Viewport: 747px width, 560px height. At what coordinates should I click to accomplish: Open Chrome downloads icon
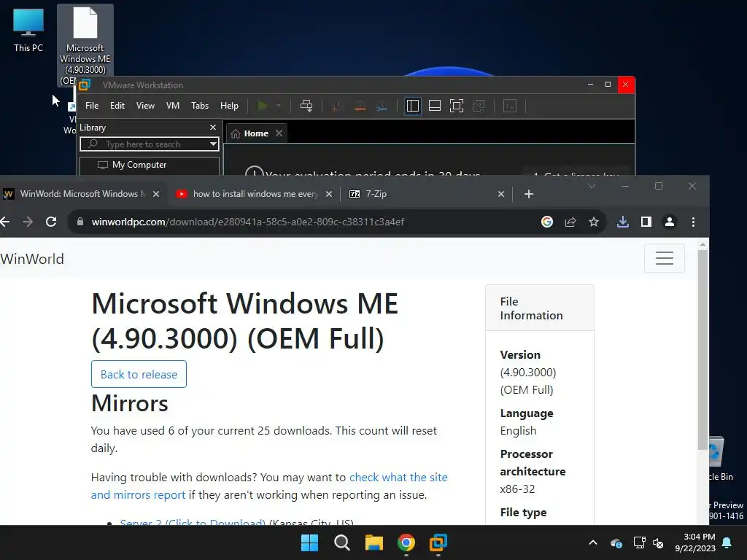pos(623,222)
